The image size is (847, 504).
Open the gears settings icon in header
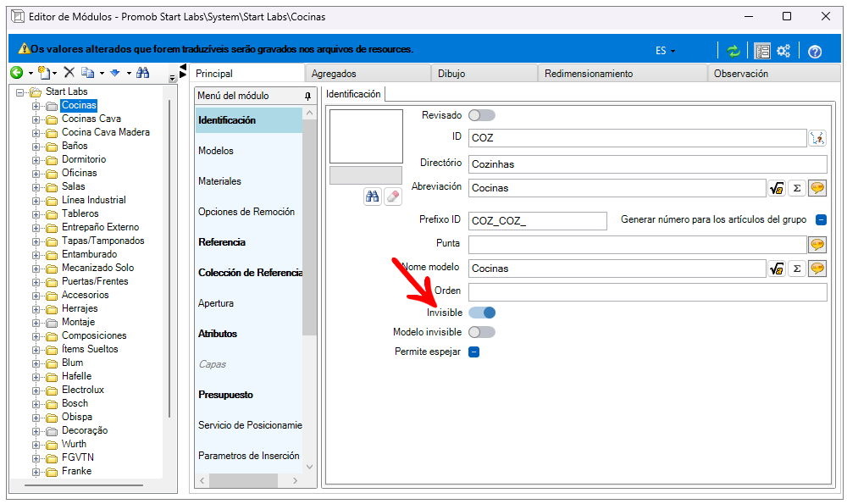coord(783,51)
